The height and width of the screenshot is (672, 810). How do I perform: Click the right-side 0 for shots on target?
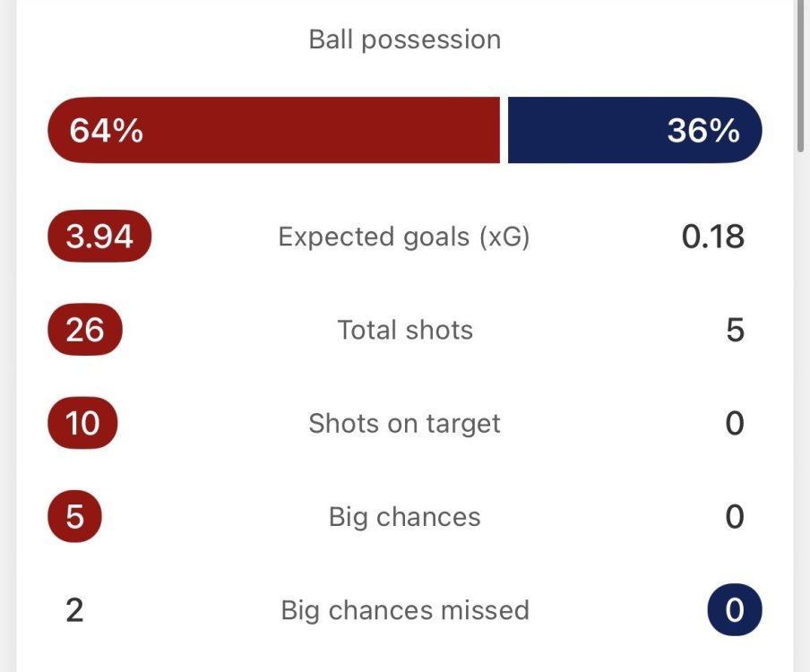(x=734, y=423)
